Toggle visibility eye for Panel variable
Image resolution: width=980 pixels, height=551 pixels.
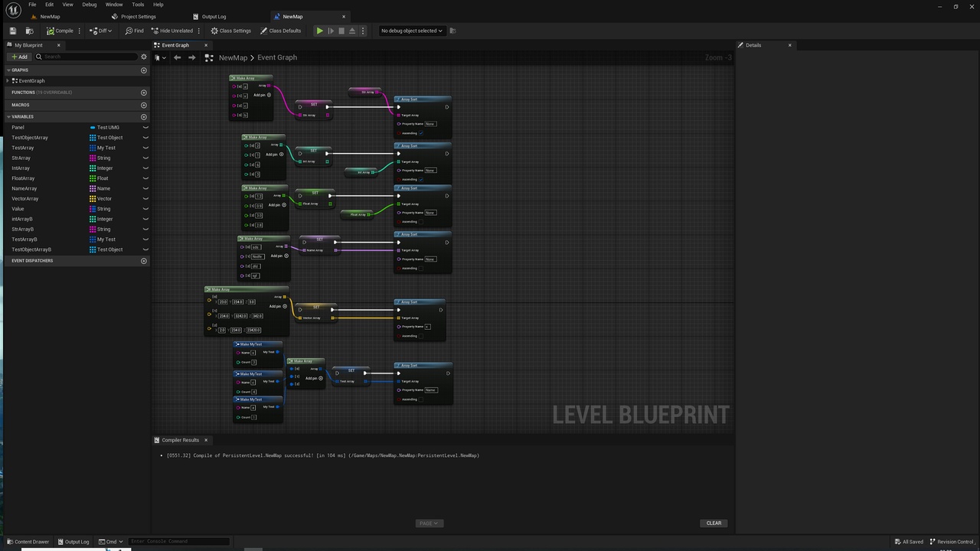pos(145,127)
